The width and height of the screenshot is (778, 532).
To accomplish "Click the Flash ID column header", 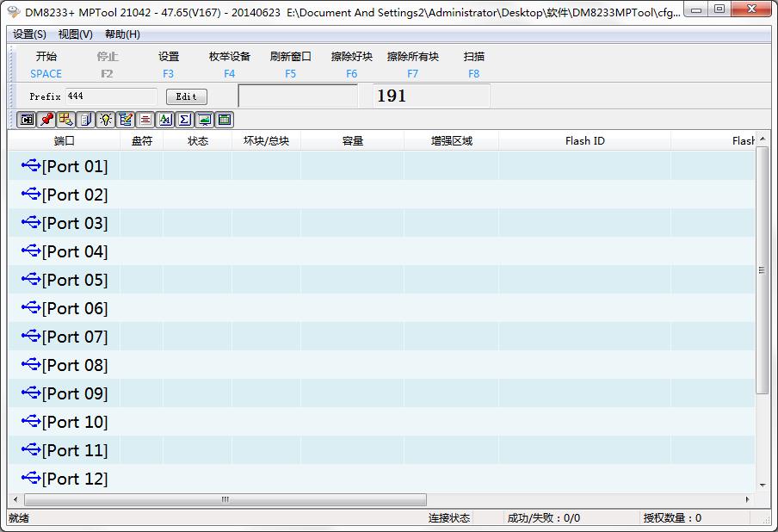I will 584,140.
